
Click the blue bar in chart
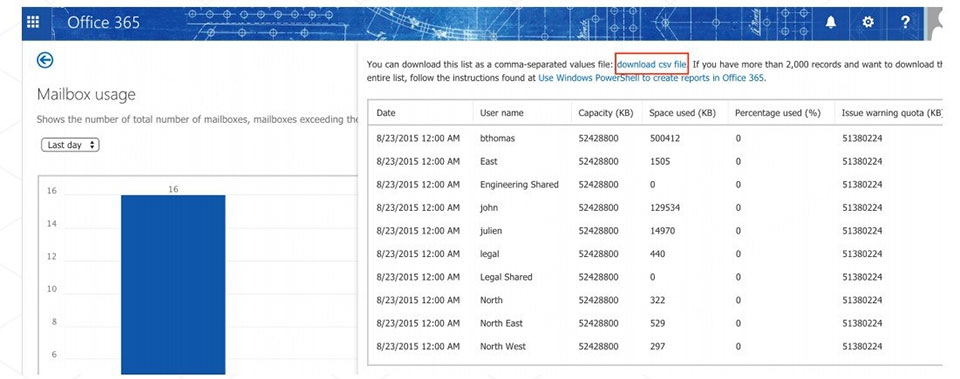(173, 285)
